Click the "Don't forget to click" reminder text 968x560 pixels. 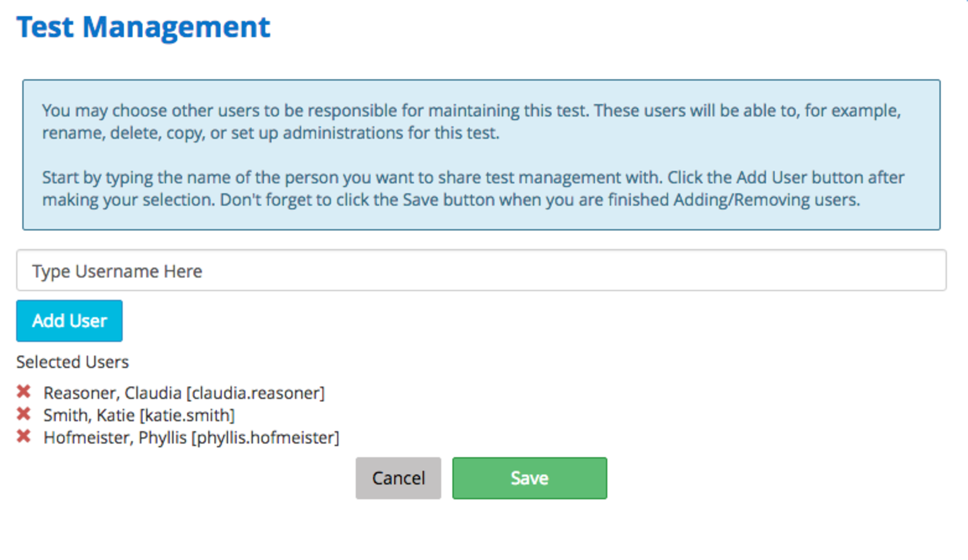[539, 200]
